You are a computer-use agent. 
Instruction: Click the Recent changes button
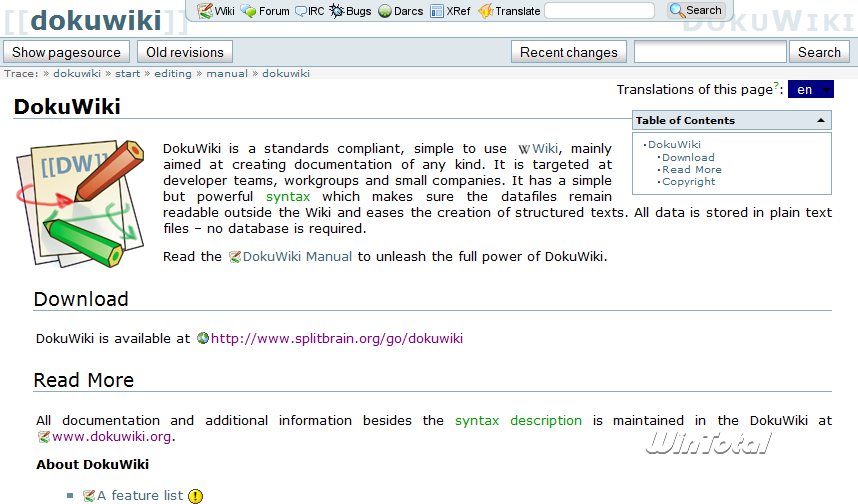click(569, 52)
